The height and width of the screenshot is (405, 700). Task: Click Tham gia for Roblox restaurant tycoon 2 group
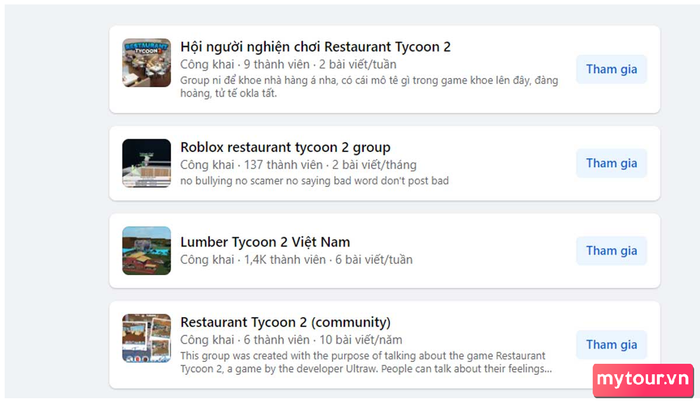(x=611, y=163)
